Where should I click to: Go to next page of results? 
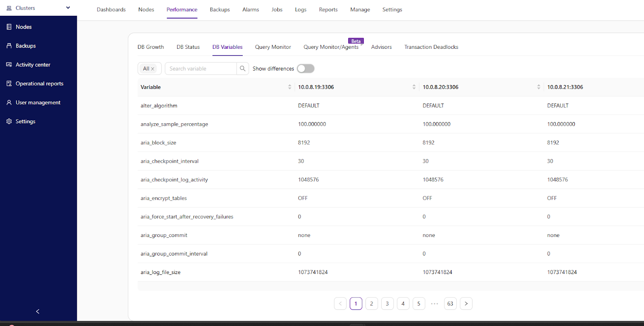(x=466, y=304)
